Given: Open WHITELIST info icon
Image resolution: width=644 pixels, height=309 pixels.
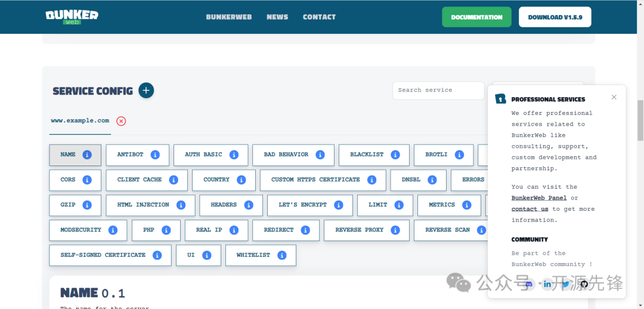Looking at the screenshot, I should [x=281, y=255].
